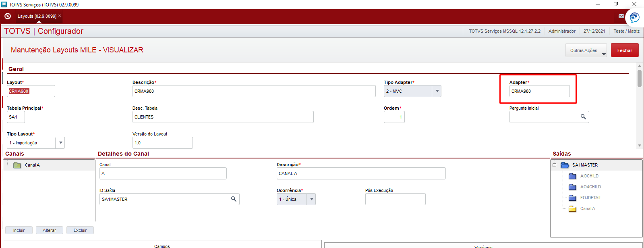The height and width of the screenshot is (248, 644).
Task: Switch to the Layouts [02.9.0099] tab
Action: [x=37, y=16]
